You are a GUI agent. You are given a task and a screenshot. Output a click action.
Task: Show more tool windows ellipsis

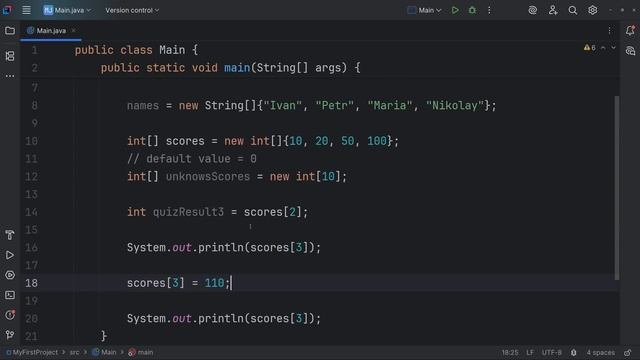coord(10,76)
